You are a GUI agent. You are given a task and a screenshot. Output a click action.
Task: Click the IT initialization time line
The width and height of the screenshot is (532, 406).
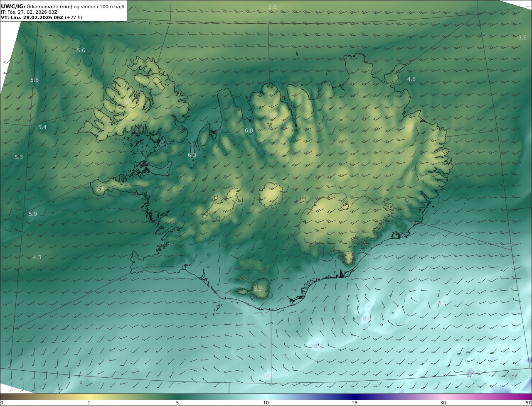(x=29, y=12)
